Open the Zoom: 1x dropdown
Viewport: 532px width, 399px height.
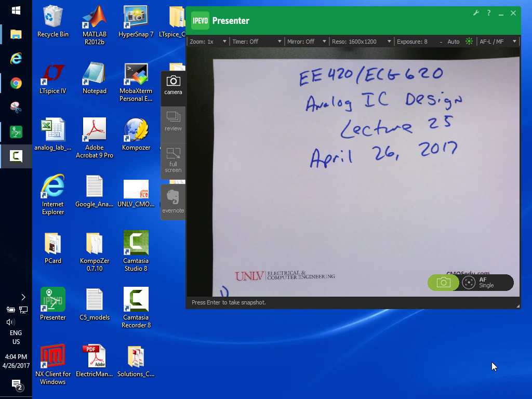pyautogui.click(x=208, y=42)
